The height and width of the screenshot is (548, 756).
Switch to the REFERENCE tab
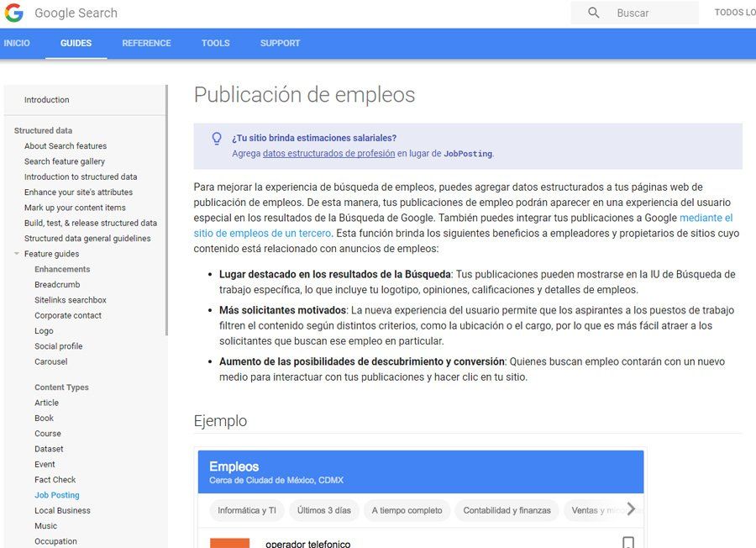pyautogui.click(x=146, y=43)
